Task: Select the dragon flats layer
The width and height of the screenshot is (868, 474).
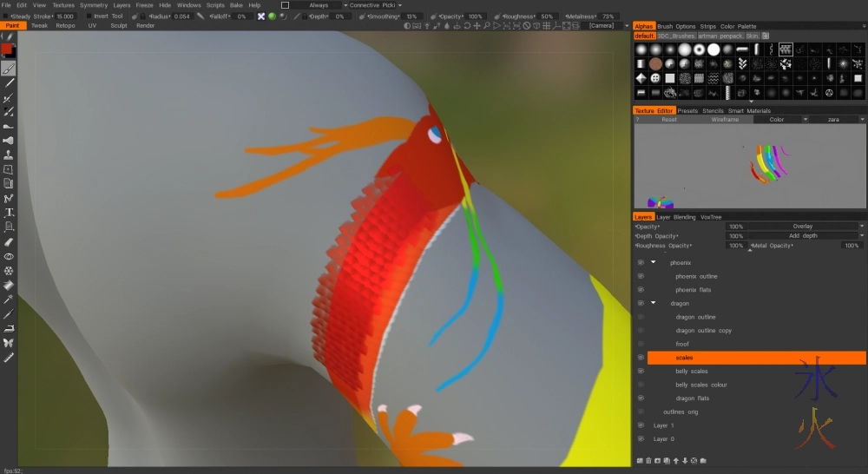Action: click(x=693, y=398)
